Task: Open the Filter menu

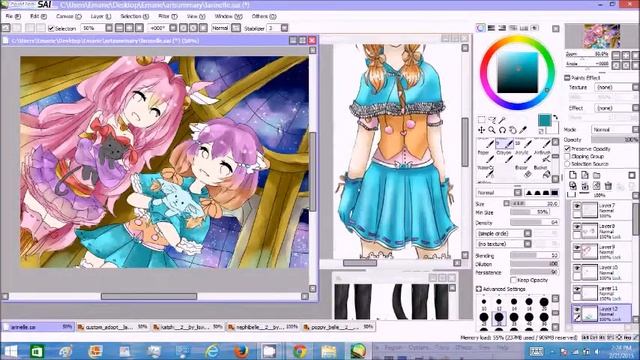Action: pos(167,16)
